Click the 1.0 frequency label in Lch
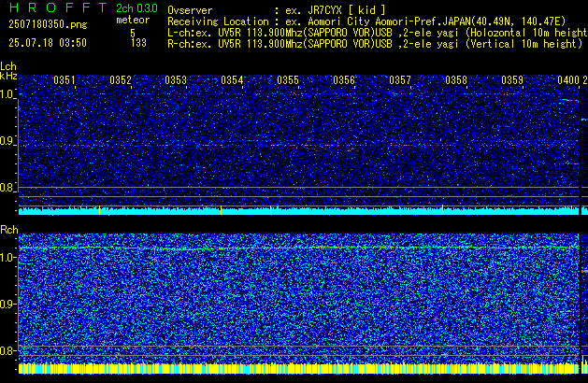This screenshot has width=588, height=383. pos(7,94)
